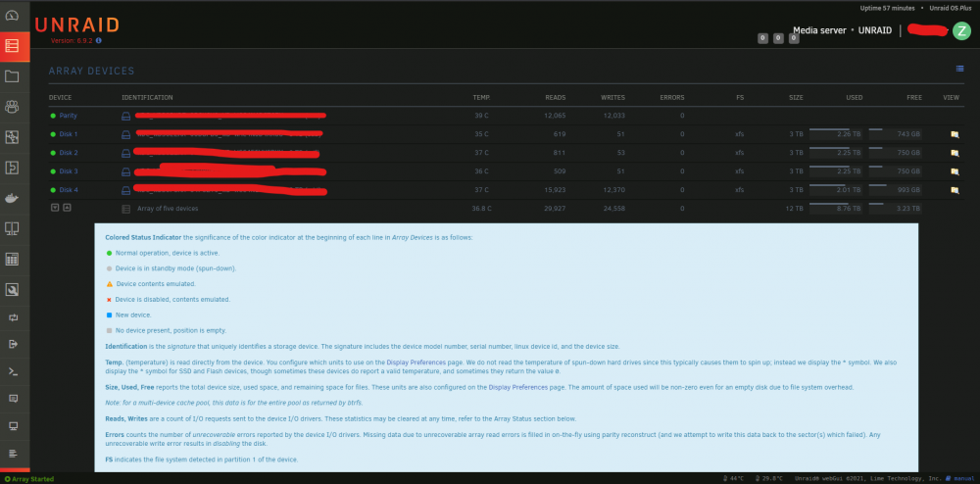Image resolution: width=980 pixels, height=484 pixels.
Task: Click the third notification counter badge
Action: [x=794, y=39]
